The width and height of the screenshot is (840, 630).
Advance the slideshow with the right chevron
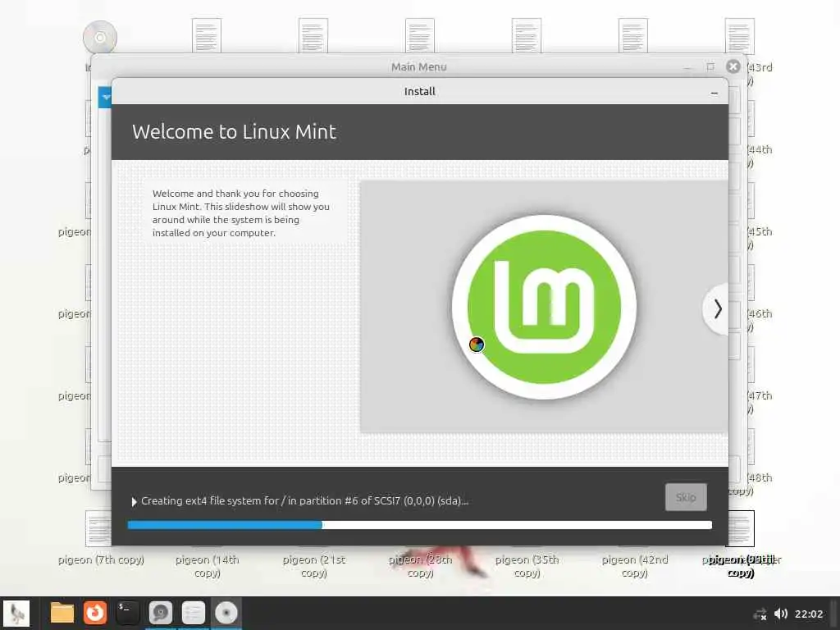pyautogui.click(x=717, y=309)
